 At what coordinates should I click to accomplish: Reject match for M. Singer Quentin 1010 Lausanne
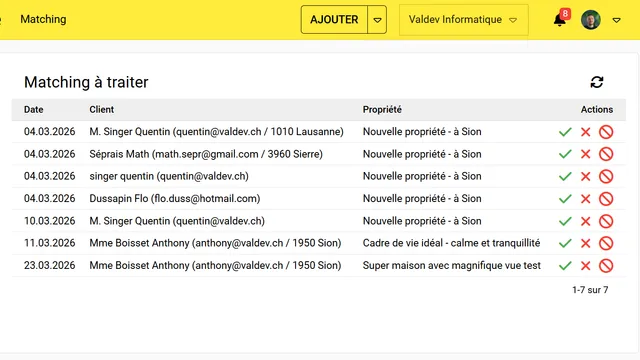click(586, 132)
